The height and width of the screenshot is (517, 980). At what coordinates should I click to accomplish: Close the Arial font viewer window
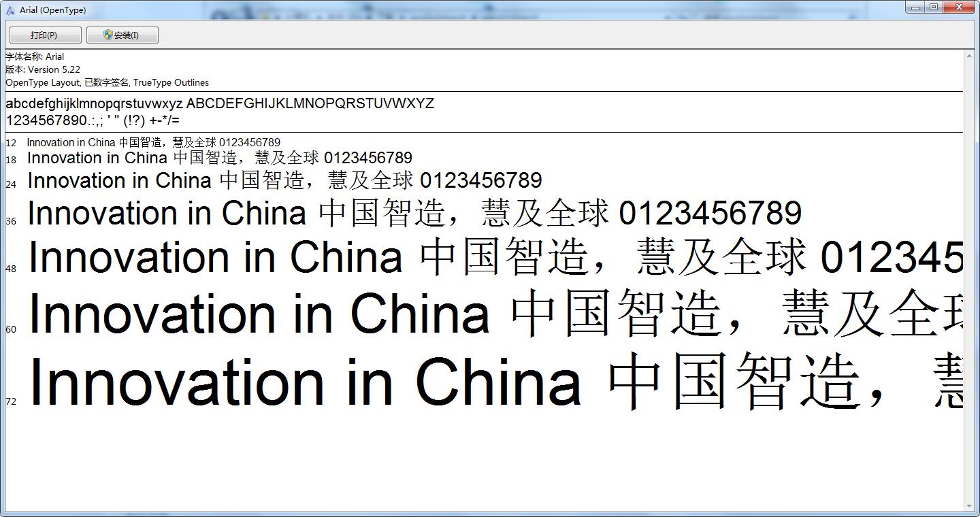(960, 7)
